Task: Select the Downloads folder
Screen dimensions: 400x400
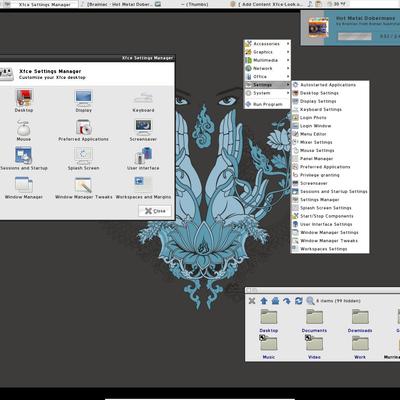Action: click(x=360, y=321)
